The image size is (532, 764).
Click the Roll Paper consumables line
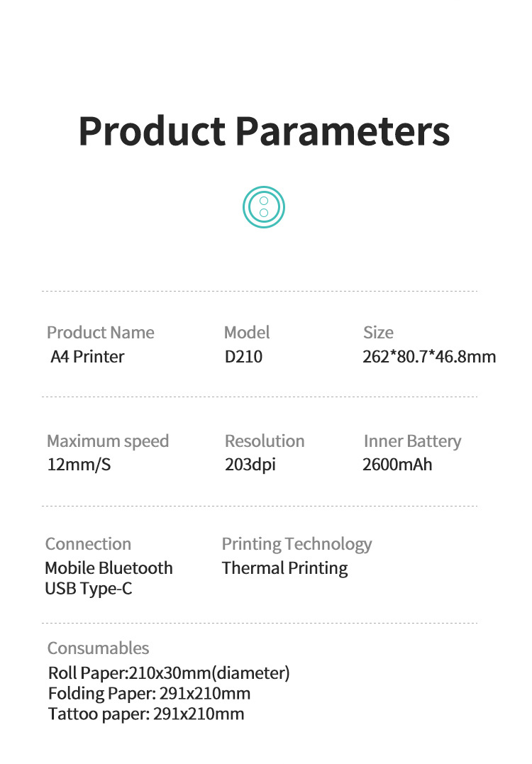(169, 672)
